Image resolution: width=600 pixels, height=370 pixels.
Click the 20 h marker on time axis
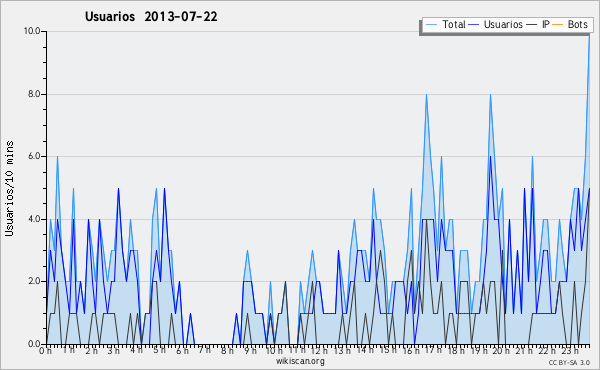tap(501, 350)
